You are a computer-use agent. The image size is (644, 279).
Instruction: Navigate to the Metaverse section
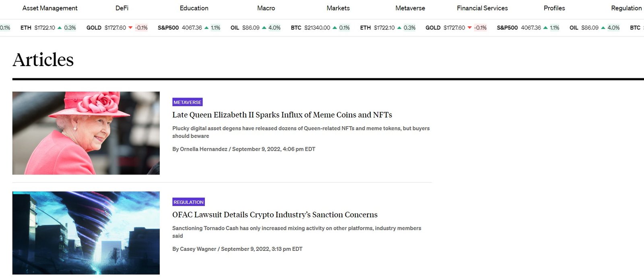[410, 8]
